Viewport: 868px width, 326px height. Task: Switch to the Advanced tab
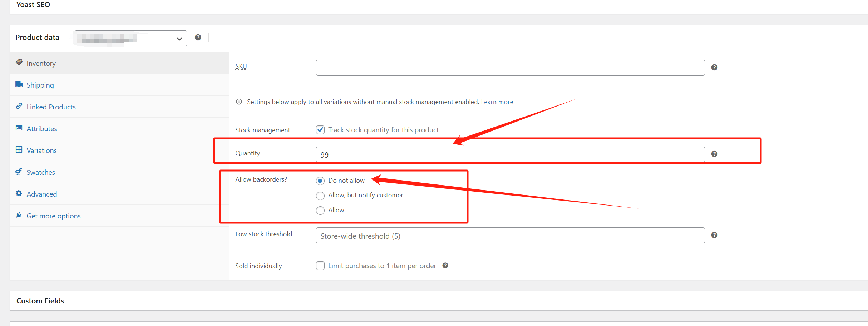(41, 194)
